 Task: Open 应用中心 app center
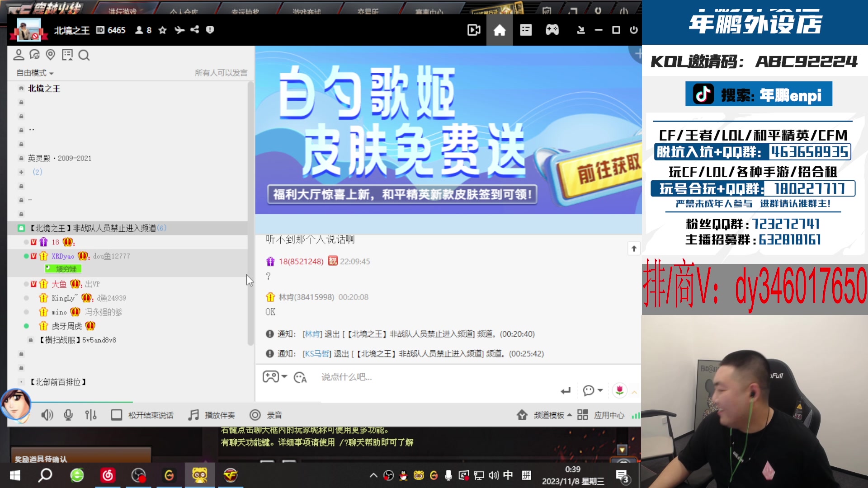pos(601,415)
